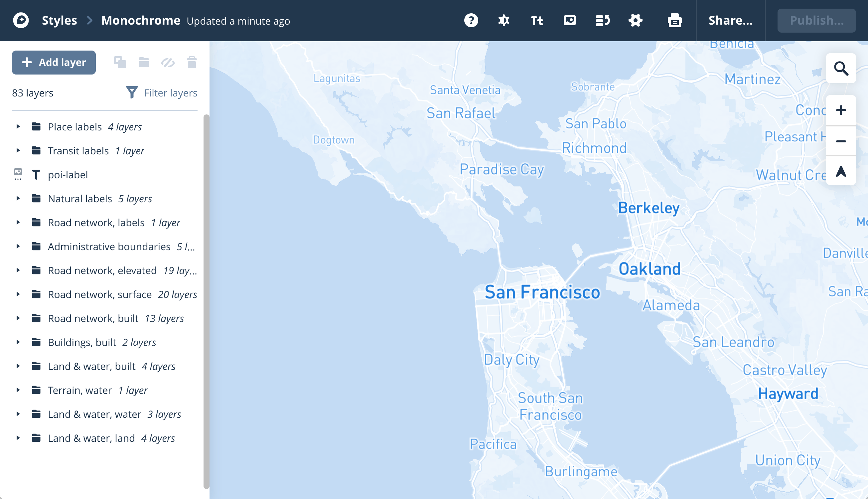Click the Add layer button
Viewport: 868px width, 499px height.
coord(54,63)
